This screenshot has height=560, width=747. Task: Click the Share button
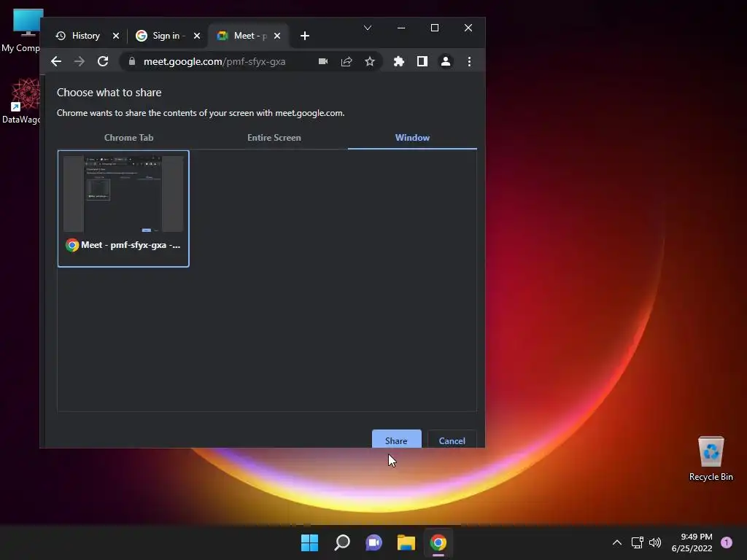tap(396, 439)
